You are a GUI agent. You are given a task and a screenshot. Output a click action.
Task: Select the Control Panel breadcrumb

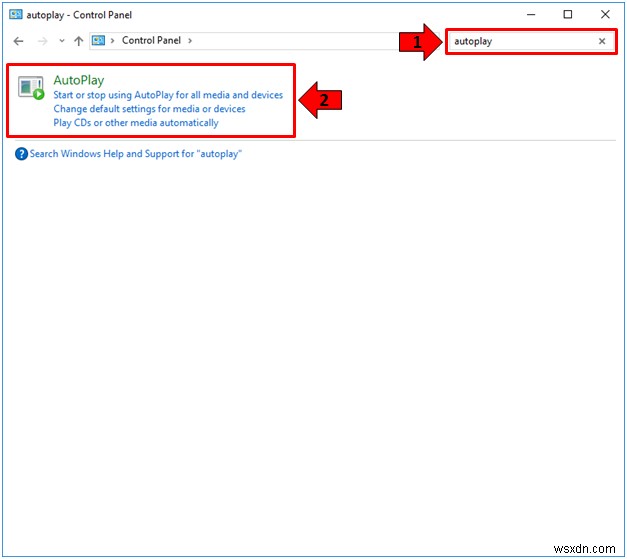tap(151, 40)
